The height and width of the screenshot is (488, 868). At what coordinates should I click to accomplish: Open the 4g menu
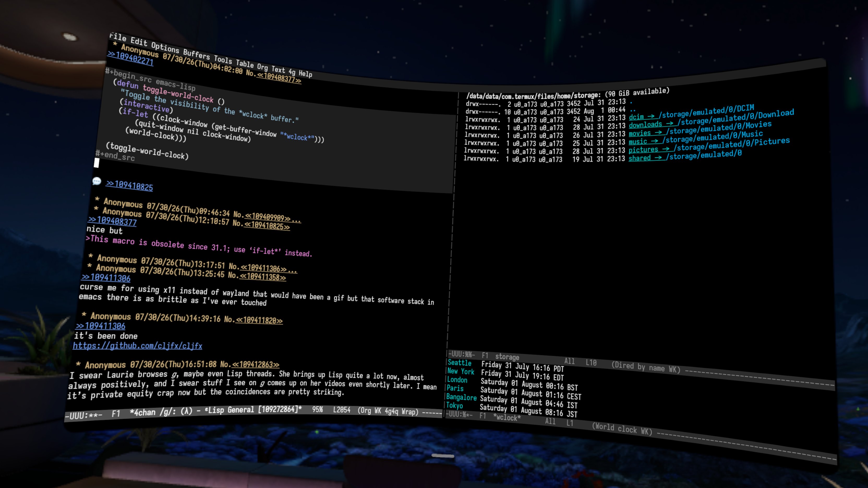[x=292, y=72]
